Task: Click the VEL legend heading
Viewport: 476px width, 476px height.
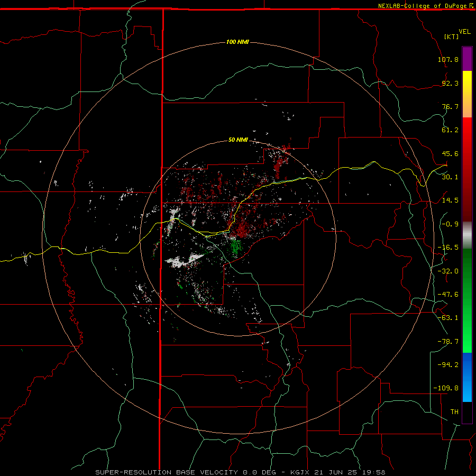Action: 464,32
